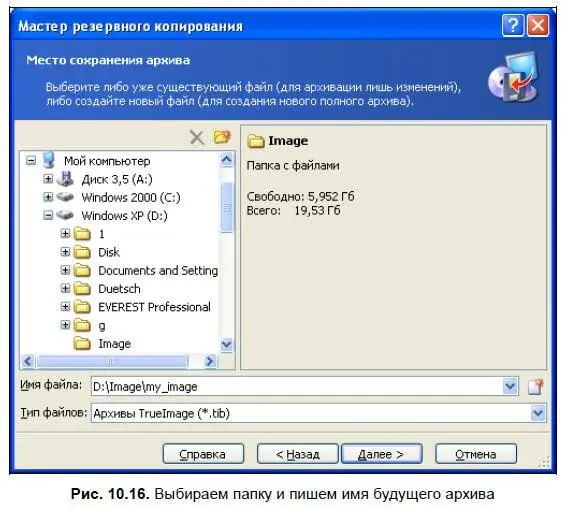The image size is (563, 509).
Task: Collapse the Мой компьютер root node
Action: pos(31,160)
